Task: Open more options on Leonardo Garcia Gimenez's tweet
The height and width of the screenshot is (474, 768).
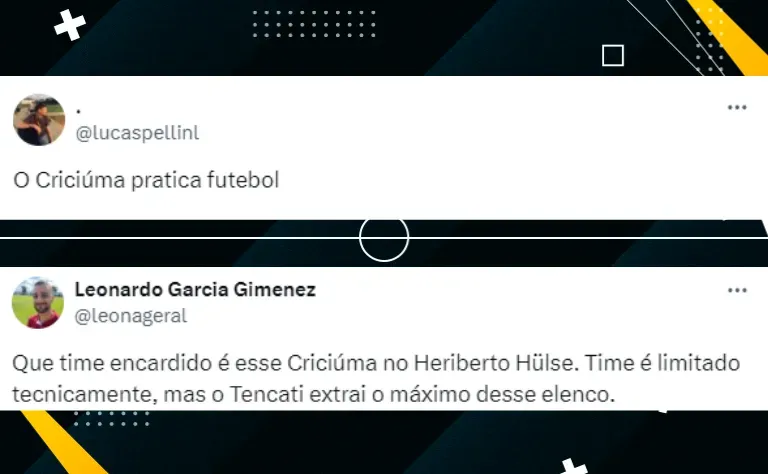Action: click(737, 290)
